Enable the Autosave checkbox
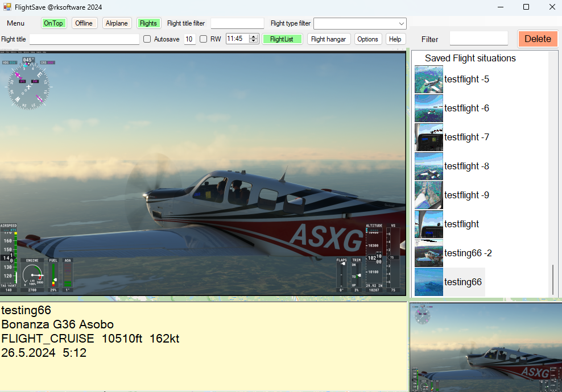Screen dimensions: 562x392 click(x=147, y=39)
